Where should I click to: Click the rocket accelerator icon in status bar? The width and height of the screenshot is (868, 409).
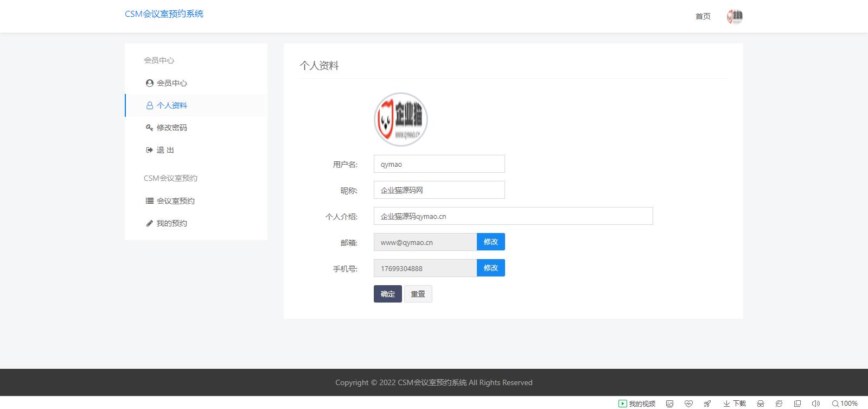[707, 404]
